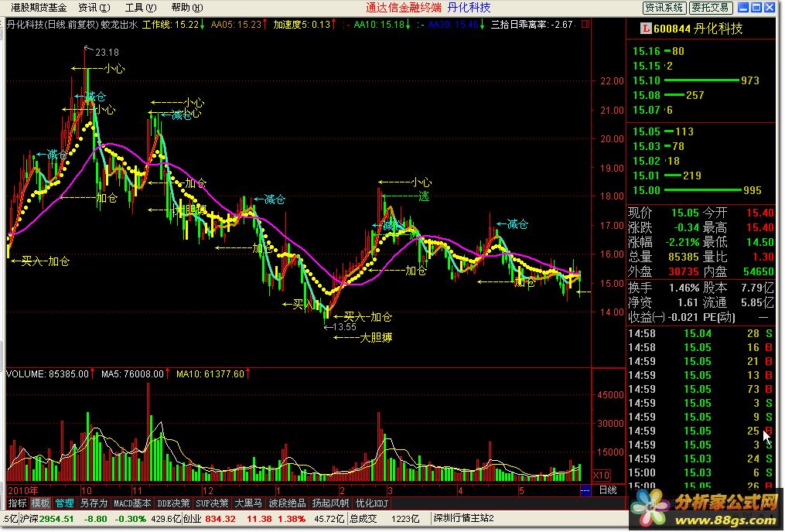Viewport: 785px width, 532px height.
Task: Click the 管理 tab
Action: (x=65, y=503)
